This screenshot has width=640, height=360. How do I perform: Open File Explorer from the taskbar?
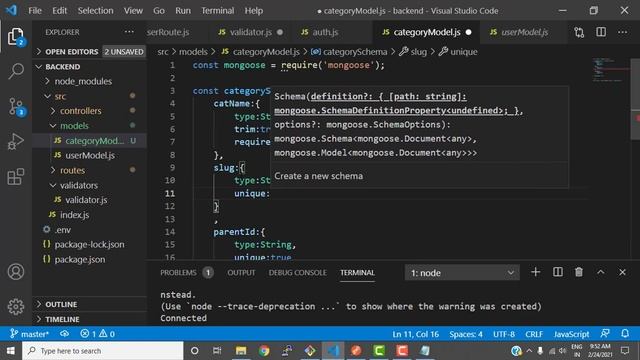point(241,351)
